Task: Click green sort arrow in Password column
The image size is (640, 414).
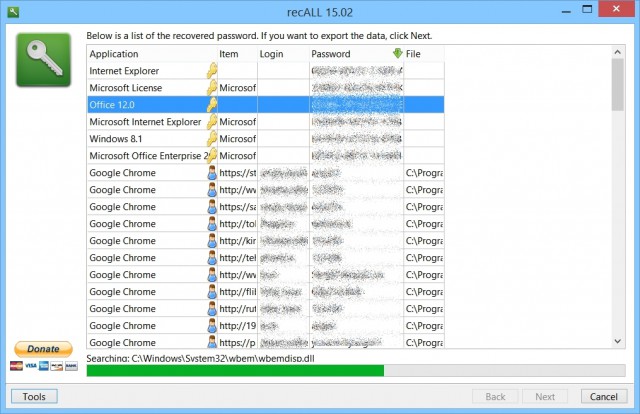Action: click(398, 53)
